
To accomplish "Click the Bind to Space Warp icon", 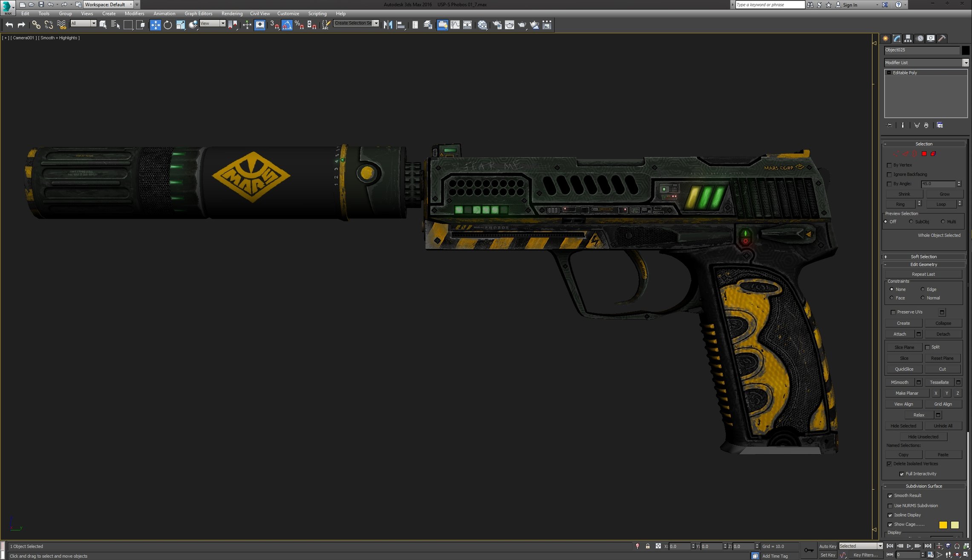I will coord(61,25).
